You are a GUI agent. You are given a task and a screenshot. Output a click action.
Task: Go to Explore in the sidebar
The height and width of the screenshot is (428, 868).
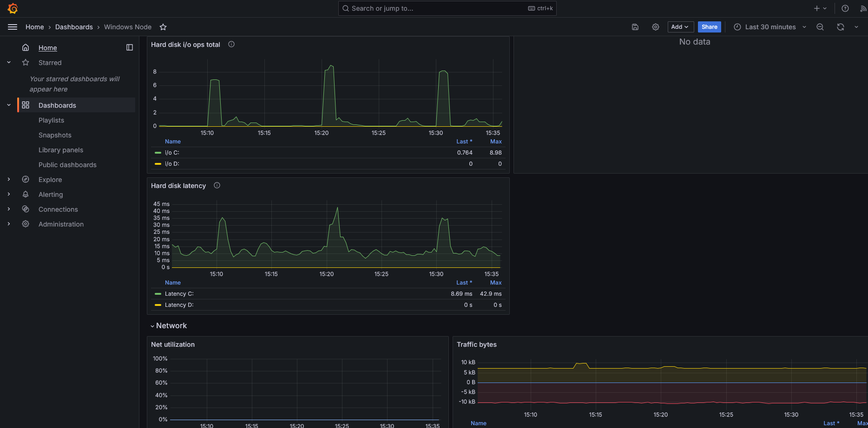click(50, 179)
